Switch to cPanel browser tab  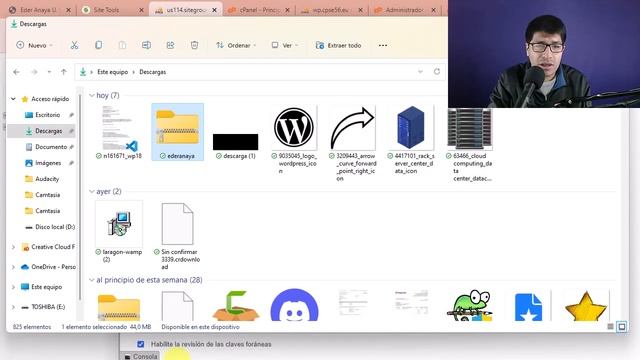tap(259, 10)
